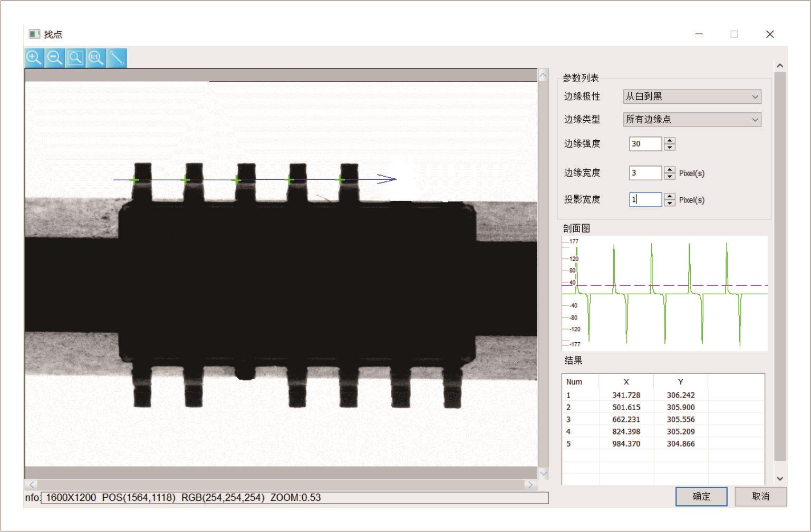The width and height of the screenshot is (811, 532).
Task: Select the draw line tool
Action: pos(117,57)
